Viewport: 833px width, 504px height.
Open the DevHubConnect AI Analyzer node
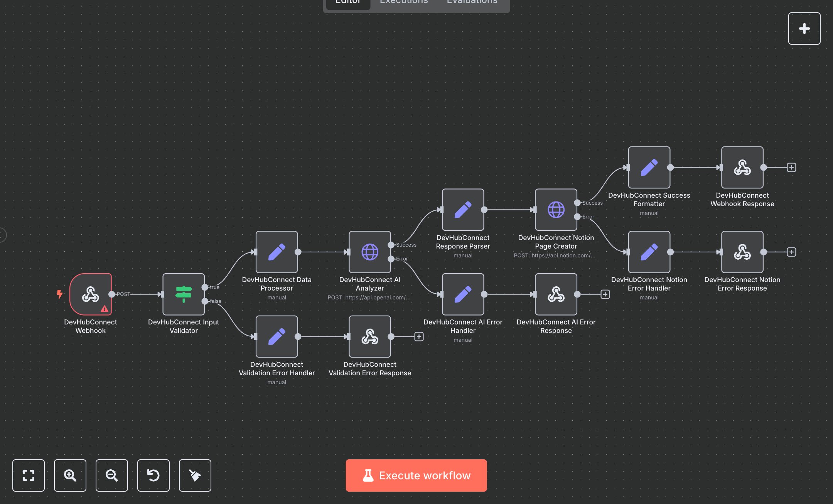[369, 252]
